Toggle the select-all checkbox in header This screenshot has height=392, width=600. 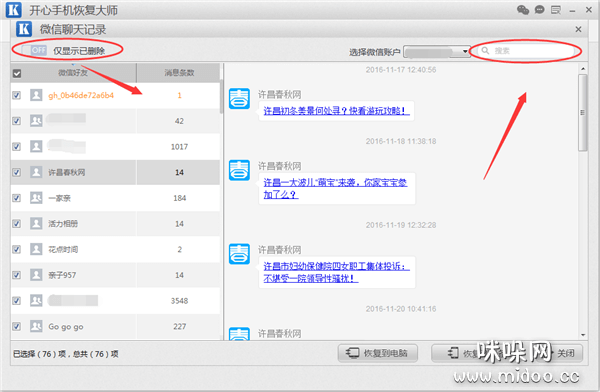point(17,73)
